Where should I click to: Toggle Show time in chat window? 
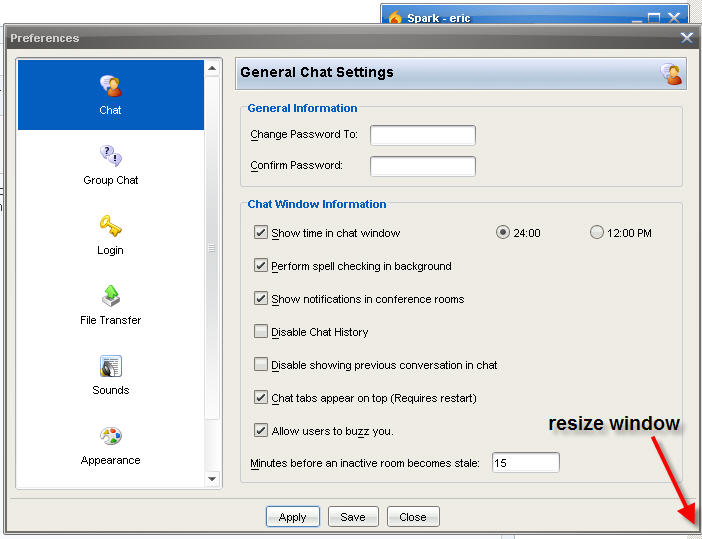pyautogui.click(x=262, y=233)
